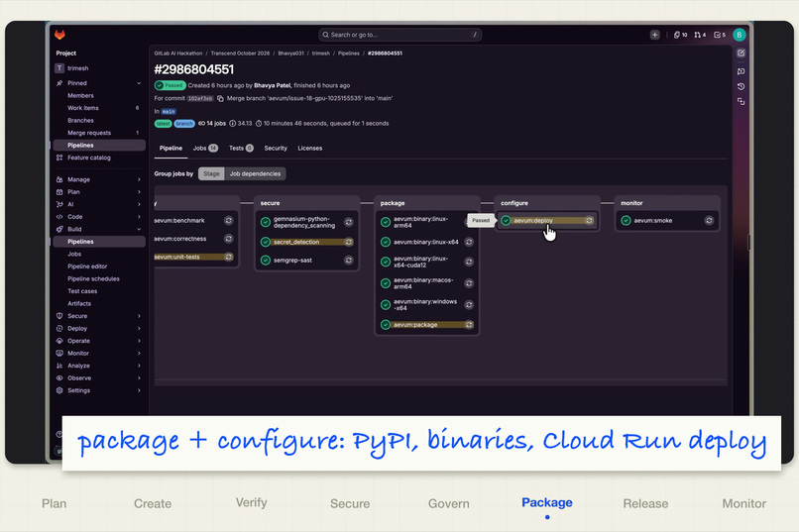Viewport: 799px width, 532px height.
Task: Open Members in sidebar
Action: pos(99,96)
